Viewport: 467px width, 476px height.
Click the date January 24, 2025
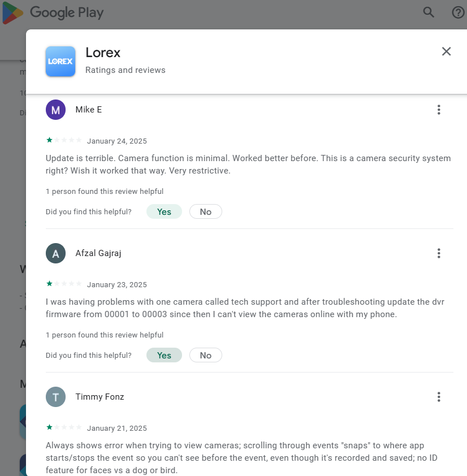[117, 141]
